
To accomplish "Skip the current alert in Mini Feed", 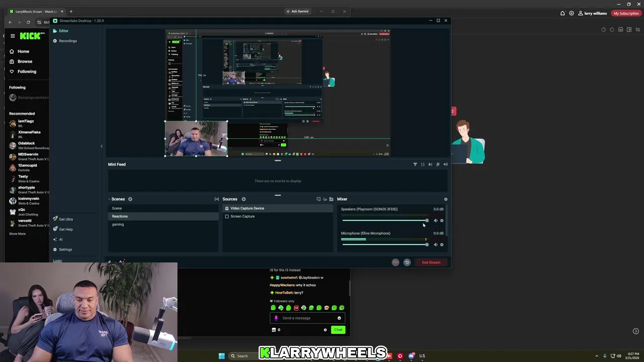I will tap(430, 164).
